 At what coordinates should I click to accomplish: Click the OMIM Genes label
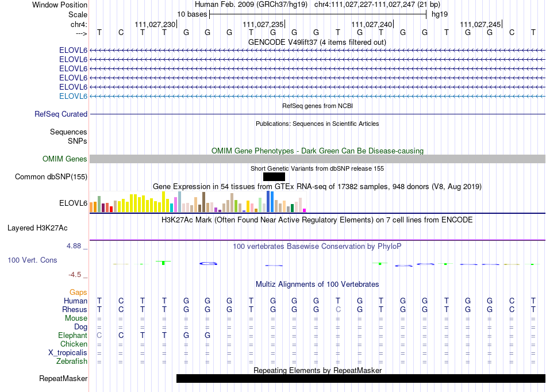[64, 159]
